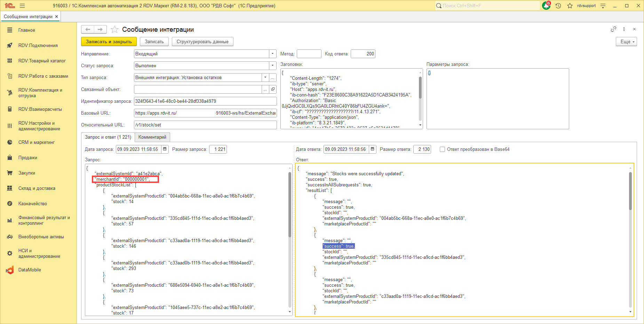Open response date calendar picker

click(x=373, y=149)
